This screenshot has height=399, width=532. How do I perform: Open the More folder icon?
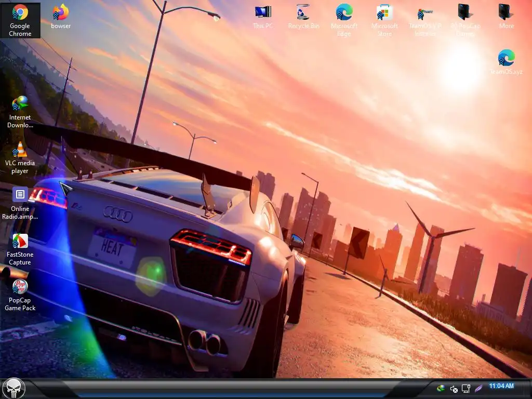[x=506, y=17]
